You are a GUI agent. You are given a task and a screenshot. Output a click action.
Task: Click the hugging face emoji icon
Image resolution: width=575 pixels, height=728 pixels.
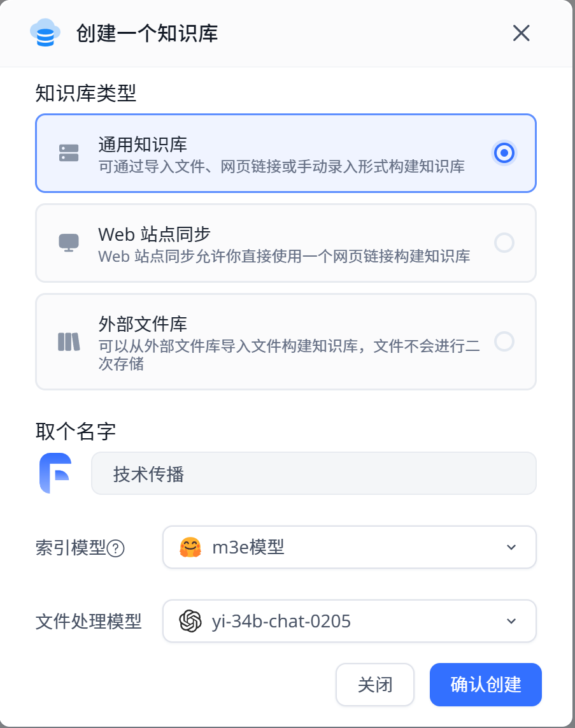click(x=190, y=546)
